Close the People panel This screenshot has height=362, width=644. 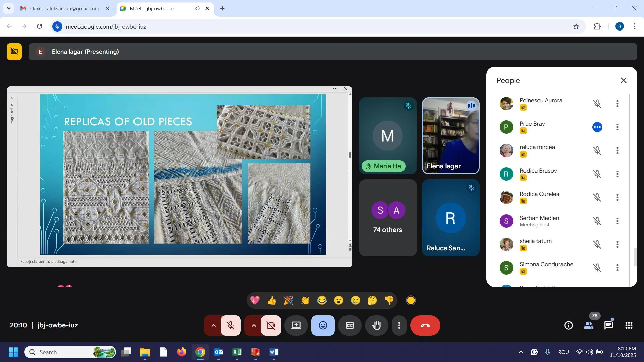tap(623, 80)
